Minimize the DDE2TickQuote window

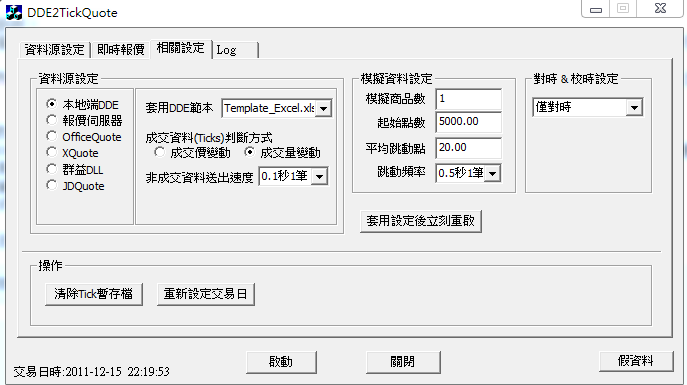tap(595, 9)
